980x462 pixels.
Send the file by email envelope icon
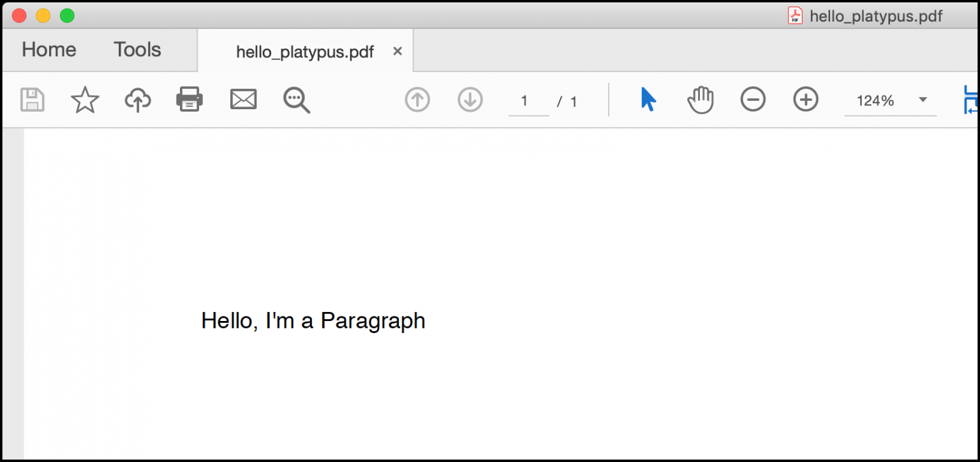point(243,100)
